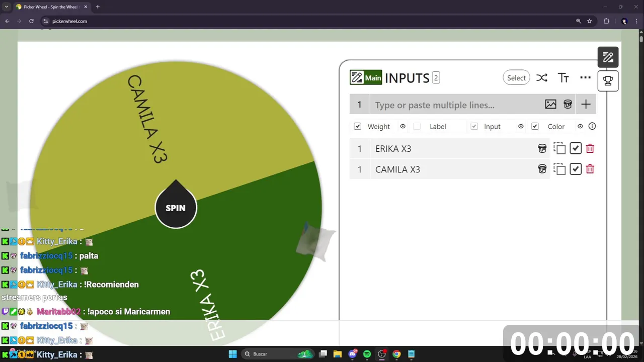
Task: Delete the CAMILA X3 input
Action: [x=590, y=169]
